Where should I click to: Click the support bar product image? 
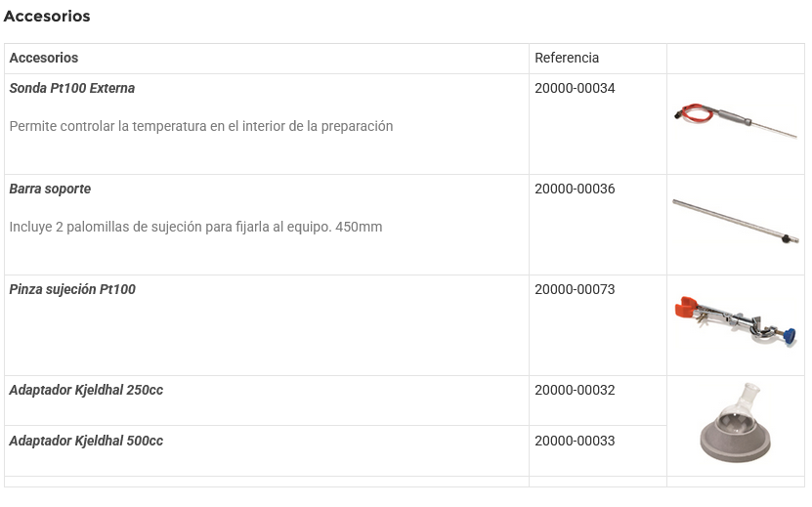(x=735, y=220)
